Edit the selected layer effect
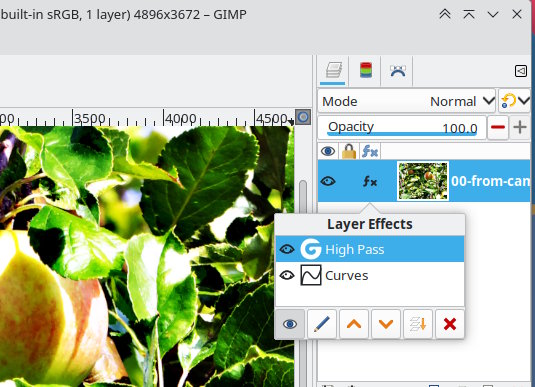Screen dimensions: 535x387 click(322, 324)
